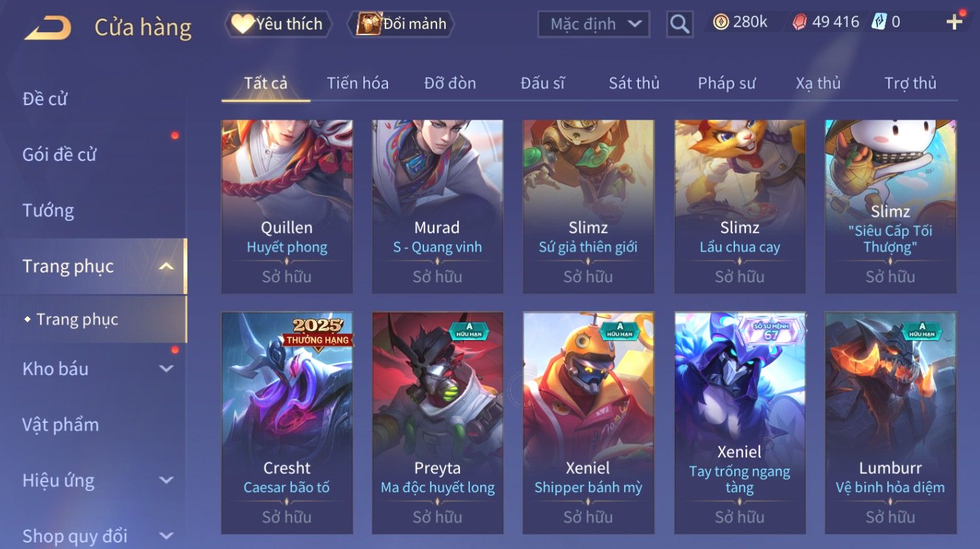Tap the blue ticket icon showing 0

pyautogui.click(x=879, y=22)
